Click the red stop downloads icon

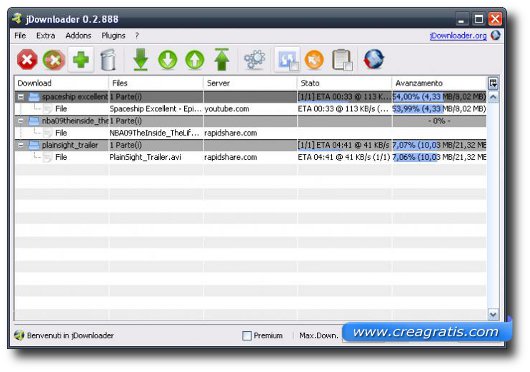(27, 60)
